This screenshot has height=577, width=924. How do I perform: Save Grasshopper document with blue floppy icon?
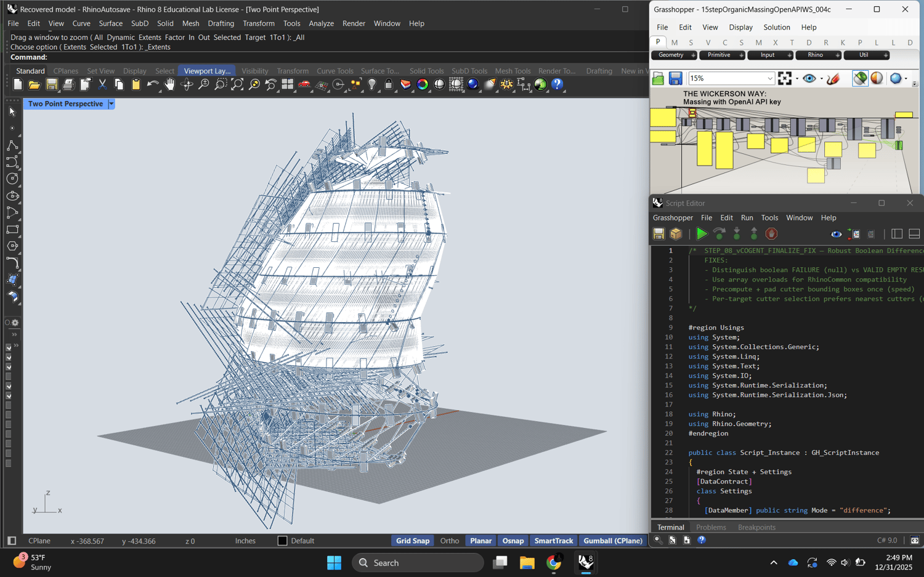pyautogui.click(x=675, y=79)
